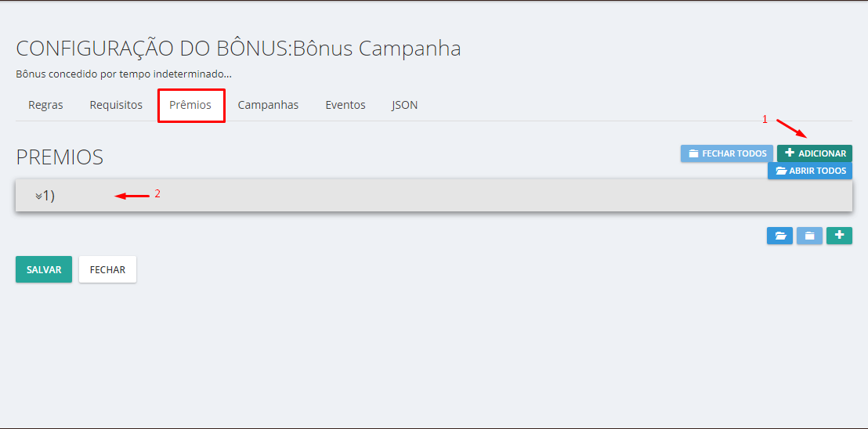
Task: Open the Requisitos tab
Action: tap(116, 105)
